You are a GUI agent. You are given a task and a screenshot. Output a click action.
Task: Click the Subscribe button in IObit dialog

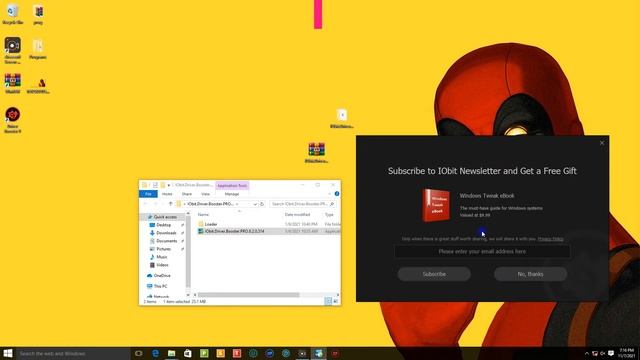point(434,274)
